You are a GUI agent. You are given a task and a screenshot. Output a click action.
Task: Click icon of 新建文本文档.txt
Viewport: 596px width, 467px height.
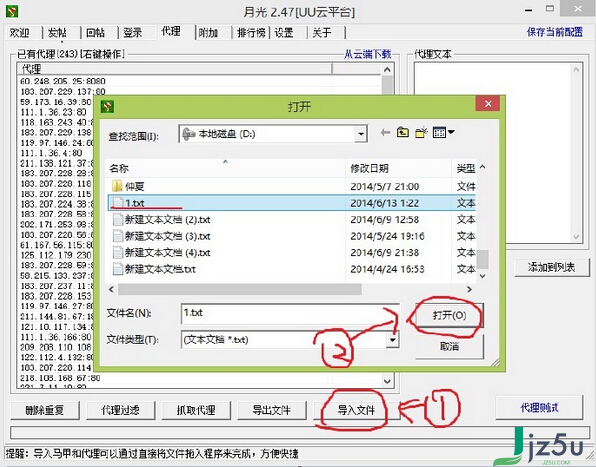pyautogui.click(x=118, y=269)
